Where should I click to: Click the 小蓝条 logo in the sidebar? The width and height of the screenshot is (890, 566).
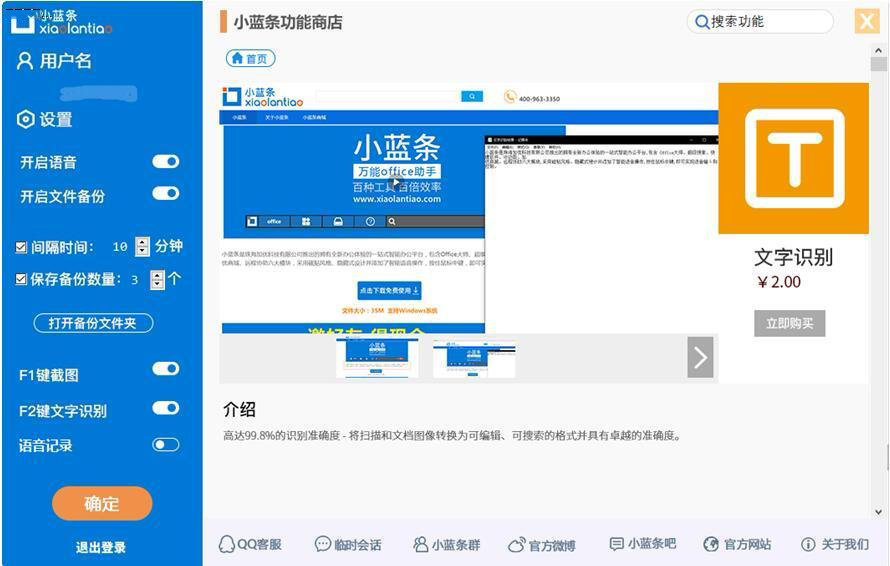point(61,22)
